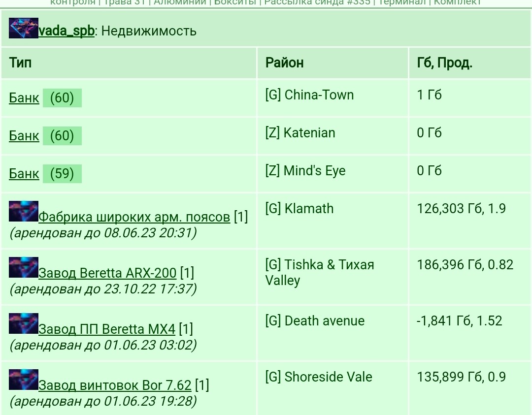Click icon beside Фабрика широких арм. поясов
Screen dimensions: 532x415
pos(24,211)
